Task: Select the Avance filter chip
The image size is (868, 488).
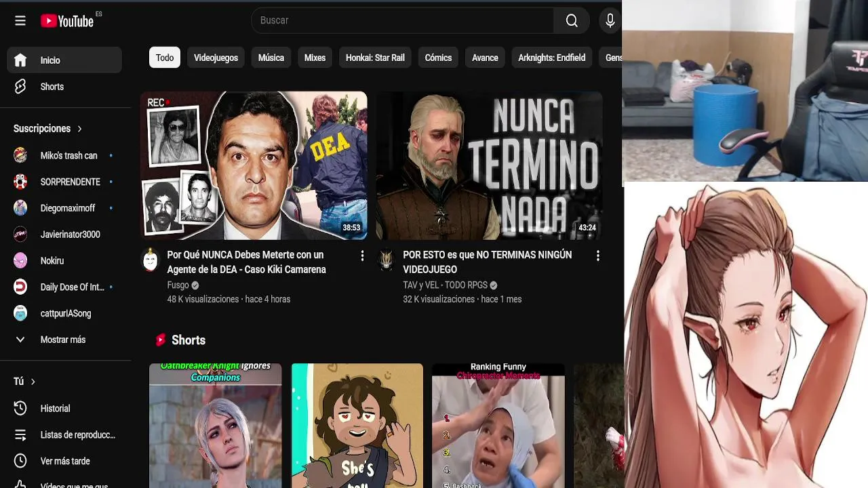Action: click(485, 58)
